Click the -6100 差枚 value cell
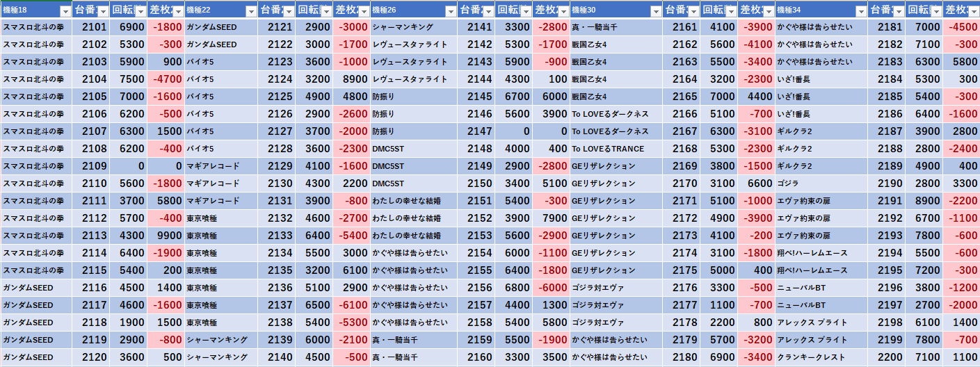980x367 pixels. [351, 305]
